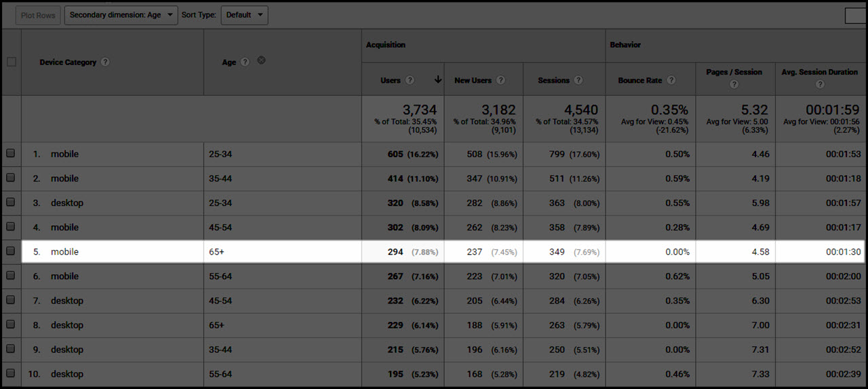Viewport: 868px width, 389px height.
Task: Click the Plot Rows button
Action: pyautogui.click(x=38, y=15)
